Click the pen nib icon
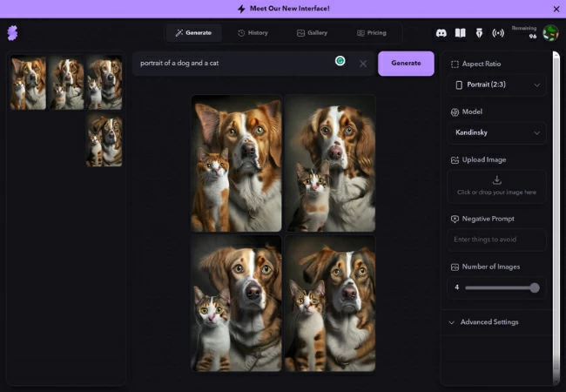Image resolution: width=566 pixels, height=392 pixels. (x=479, y=33)
